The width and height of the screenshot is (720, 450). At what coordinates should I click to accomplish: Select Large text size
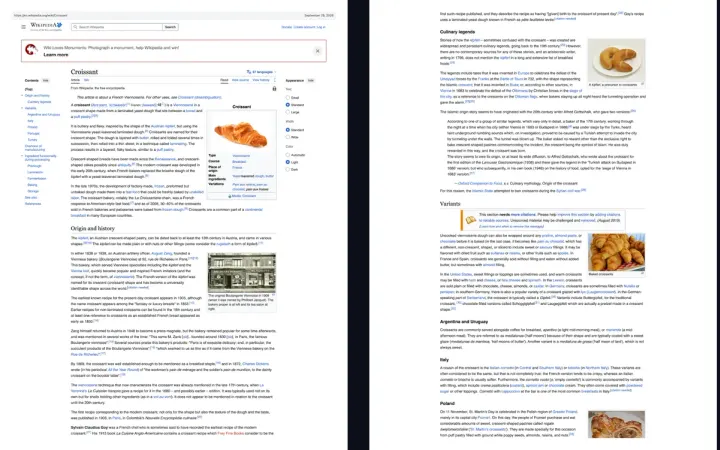[x=287, y=112]
